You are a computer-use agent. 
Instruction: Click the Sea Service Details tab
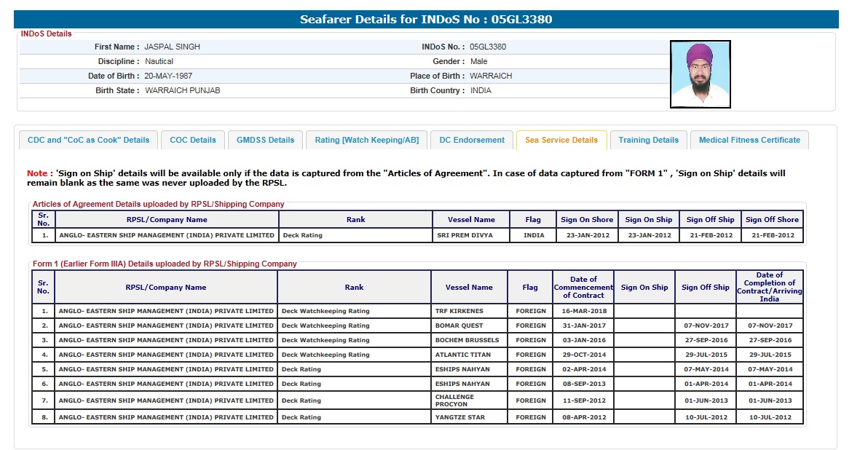click(x=561, y=140)
